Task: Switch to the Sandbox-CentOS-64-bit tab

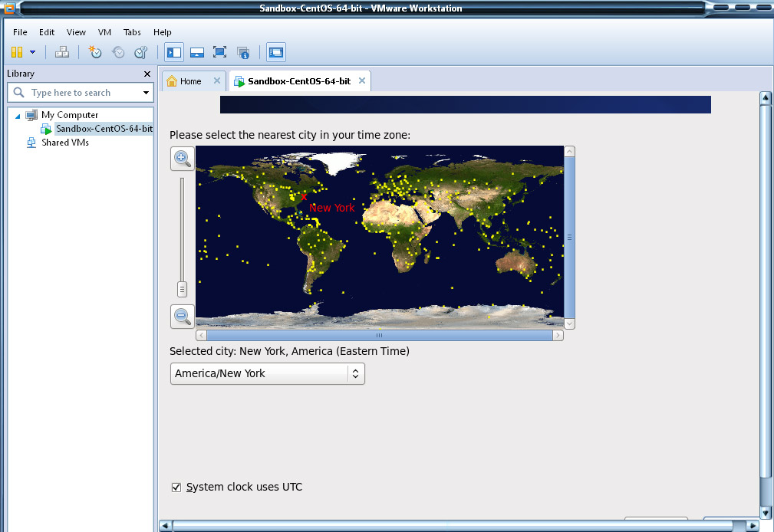Action: pos(299,81)
